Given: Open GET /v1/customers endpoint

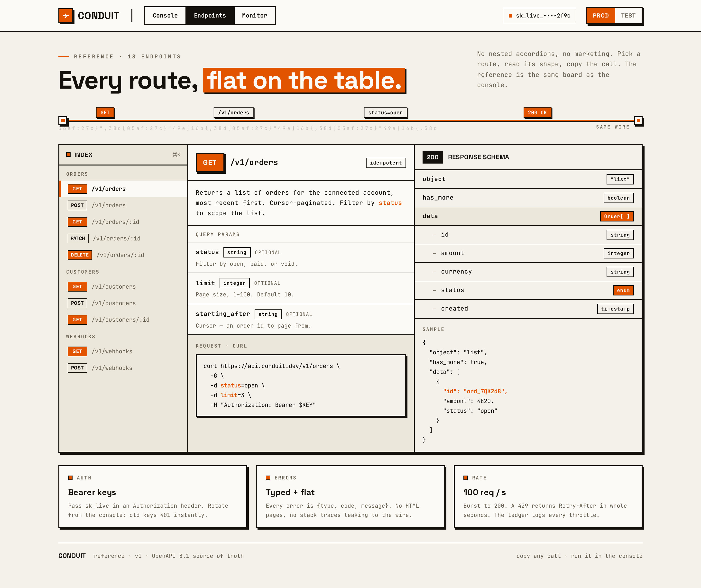Looking at the screenshot, I should coord(123,287).
